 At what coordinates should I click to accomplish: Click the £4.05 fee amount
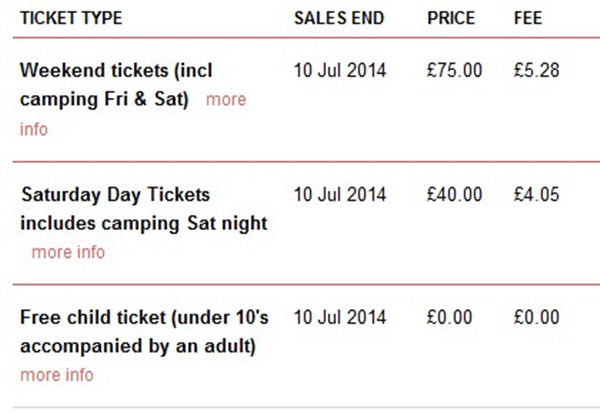click(536, 194)
